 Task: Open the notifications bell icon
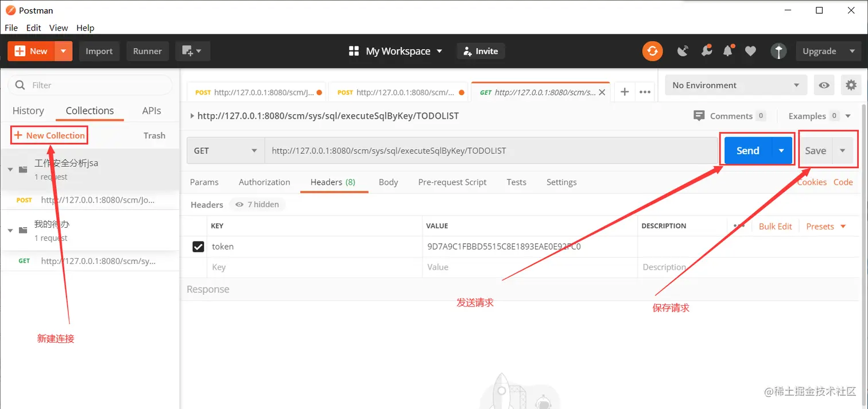coord(728,51)
